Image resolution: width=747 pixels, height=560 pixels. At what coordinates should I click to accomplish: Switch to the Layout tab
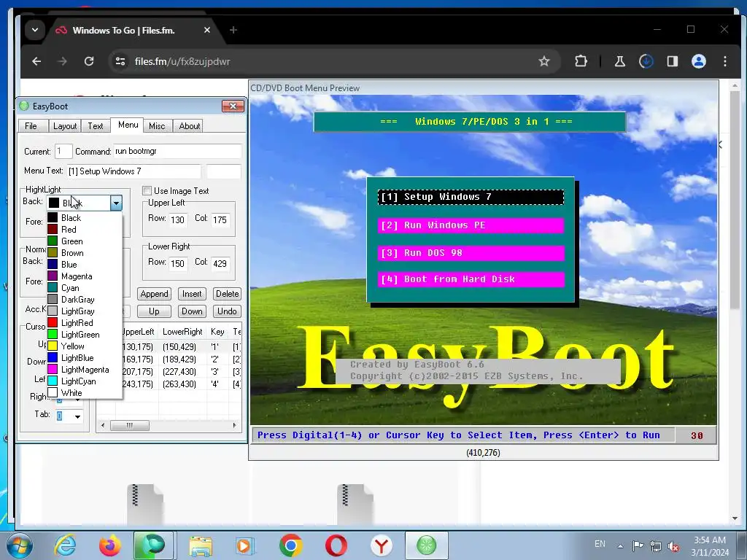tap(65, 126)
